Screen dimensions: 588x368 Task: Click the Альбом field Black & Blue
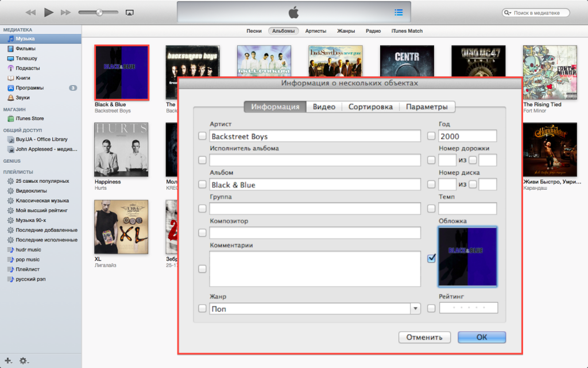(x=315, y=185)
